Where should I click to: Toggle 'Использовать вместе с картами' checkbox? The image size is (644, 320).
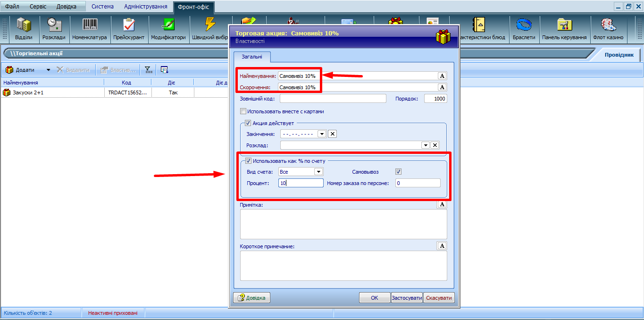pyautogui.click(x=243, y=111)
